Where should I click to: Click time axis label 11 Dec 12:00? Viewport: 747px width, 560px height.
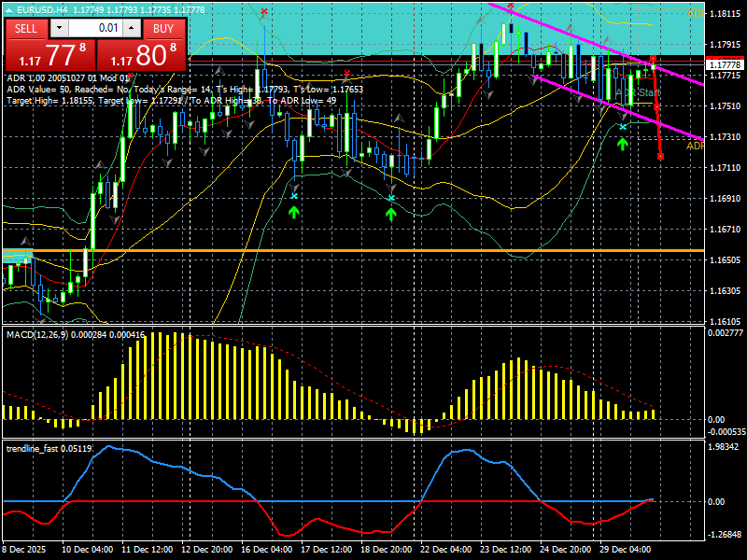click(x=148, y=549)
